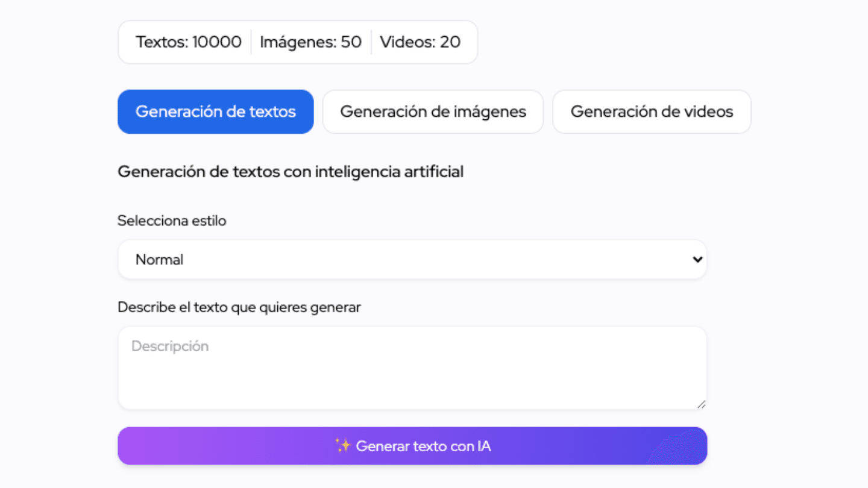Click the sparkle icon on the generate button

[344, 446]
